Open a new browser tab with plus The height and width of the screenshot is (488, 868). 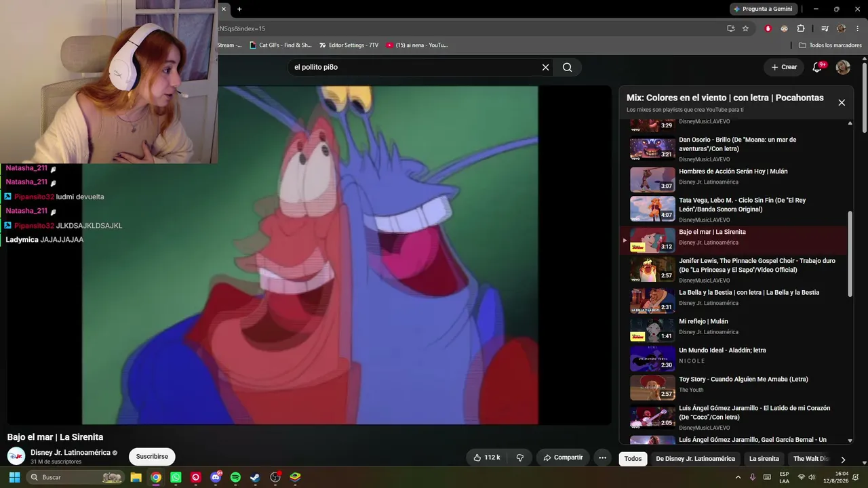point(239,9)
